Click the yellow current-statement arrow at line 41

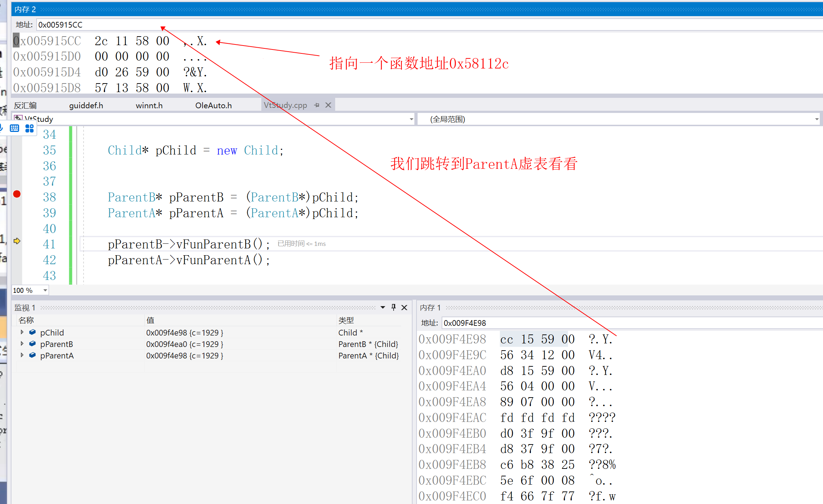pos(17,241)
